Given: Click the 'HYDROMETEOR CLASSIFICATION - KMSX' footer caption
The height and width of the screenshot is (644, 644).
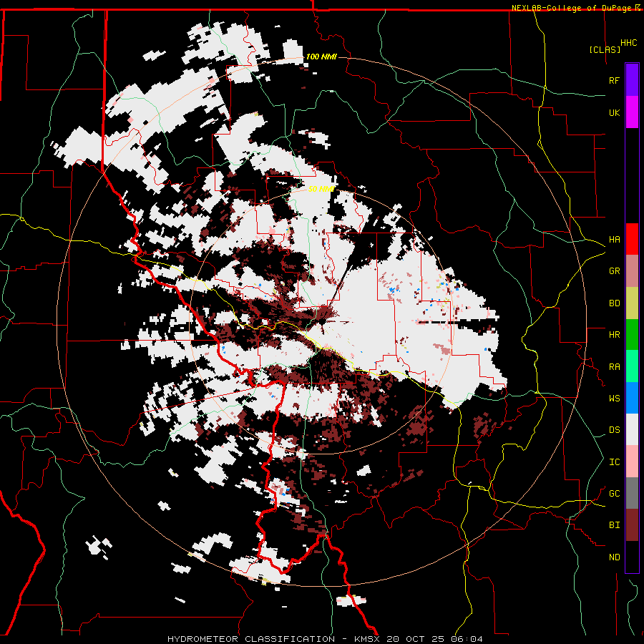Looking at the screenshot, I should [275, 639].
